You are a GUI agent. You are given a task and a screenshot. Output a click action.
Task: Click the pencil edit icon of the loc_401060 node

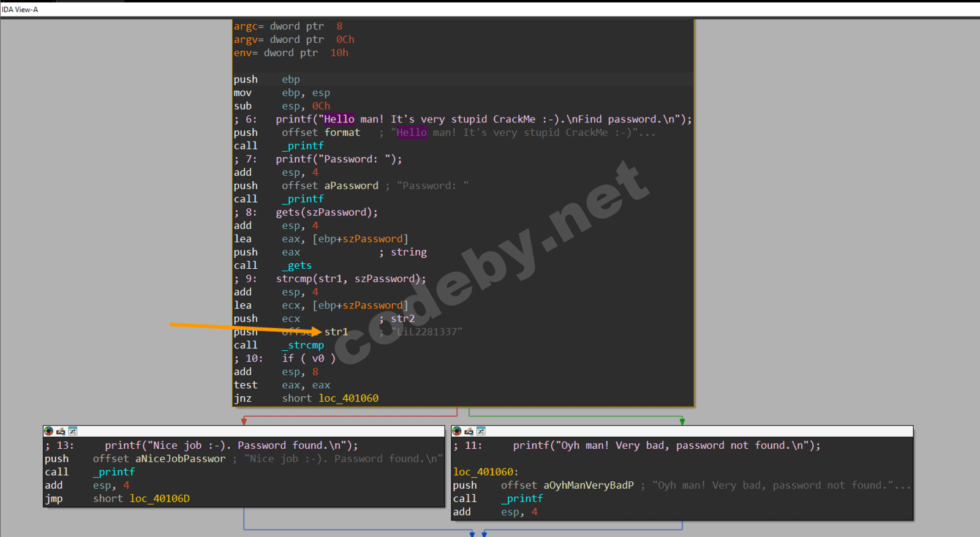tap(469, 431)
